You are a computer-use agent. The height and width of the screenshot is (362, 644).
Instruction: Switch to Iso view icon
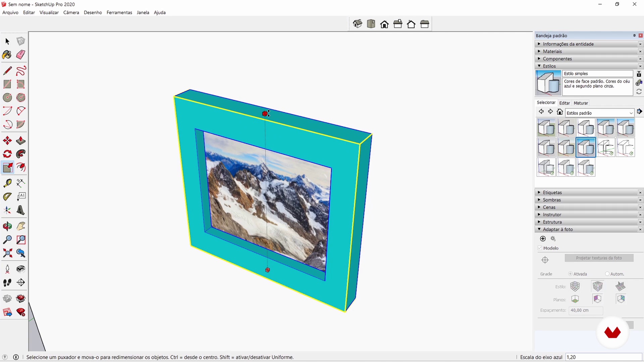358,24
